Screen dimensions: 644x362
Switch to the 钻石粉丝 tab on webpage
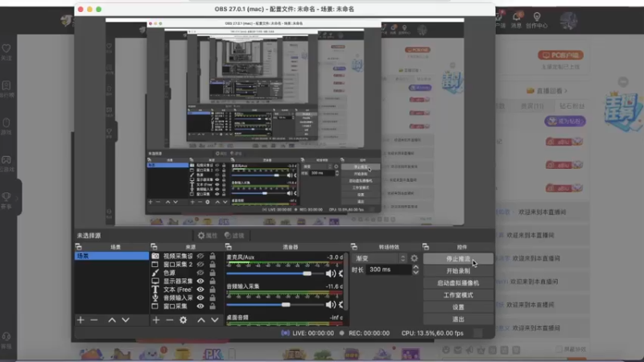572,106
